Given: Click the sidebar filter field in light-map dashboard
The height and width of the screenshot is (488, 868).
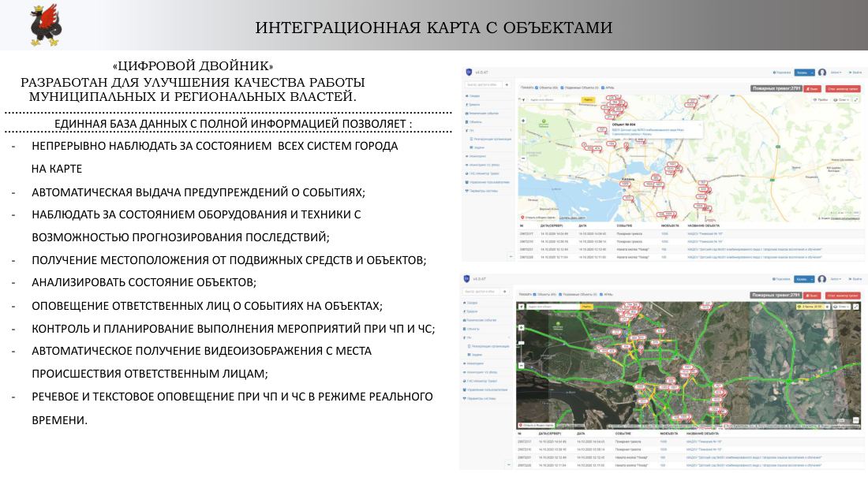Looking at the screenshot, I should coord(483,84).
